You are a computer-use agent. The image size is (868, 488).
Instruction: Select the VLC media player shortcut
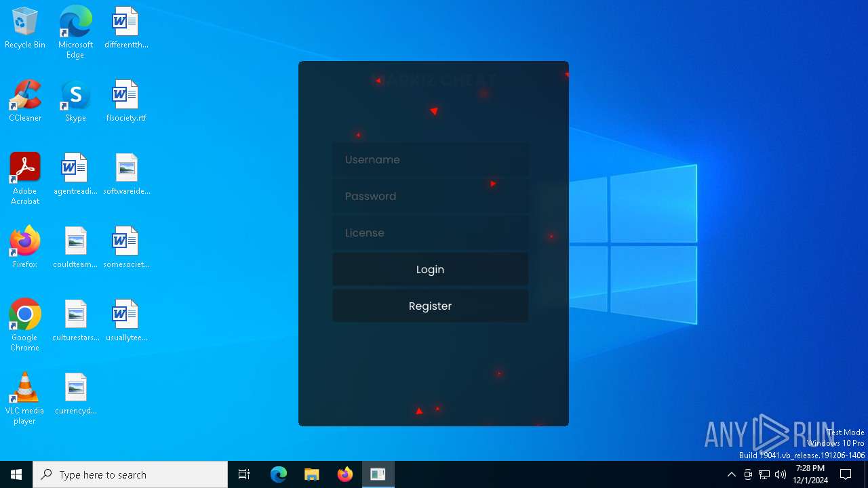click(x=25, y=399)
